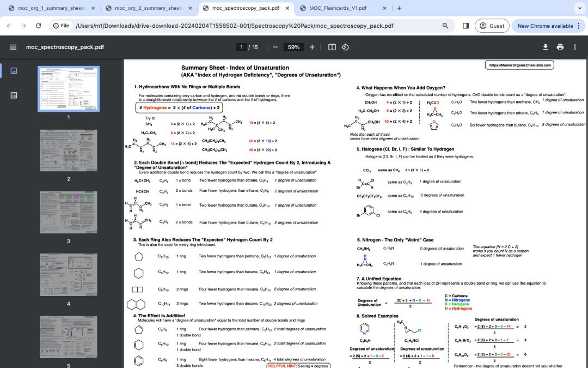
Task: Open the PDF more options three-dot menu
Action: (574, 47)
